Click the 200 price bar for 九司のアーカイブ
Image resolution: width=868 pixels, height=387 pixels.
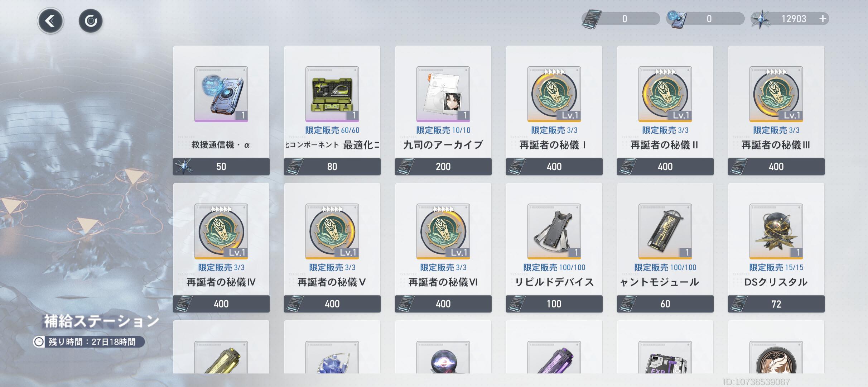click(x=443, y=167)
